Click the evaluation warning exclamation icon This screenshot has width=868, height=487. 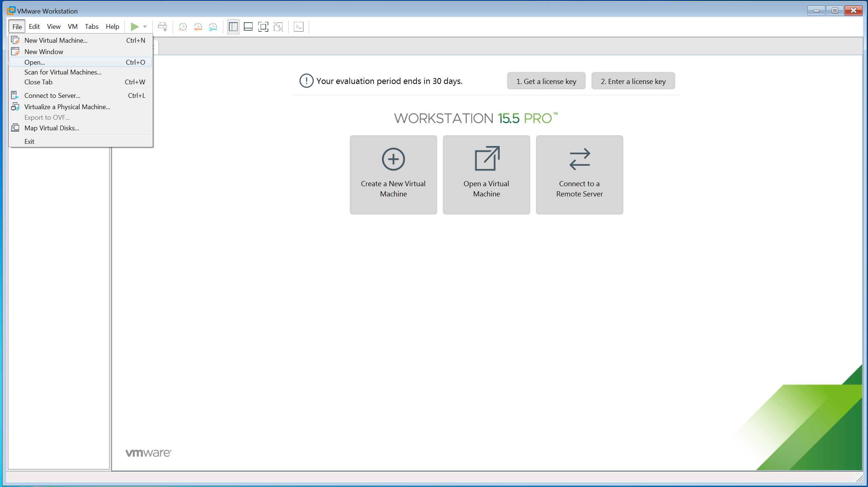[x=306, y=81]
